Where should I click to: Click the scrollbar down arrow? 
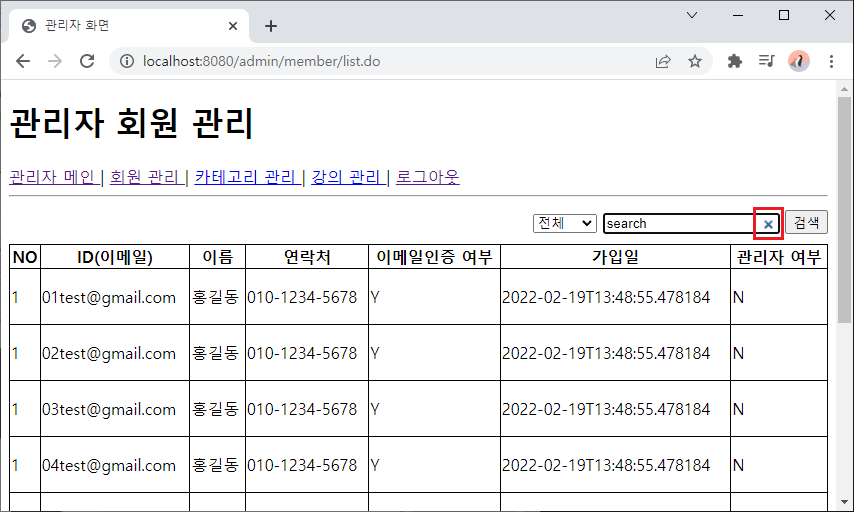(844, 502)
